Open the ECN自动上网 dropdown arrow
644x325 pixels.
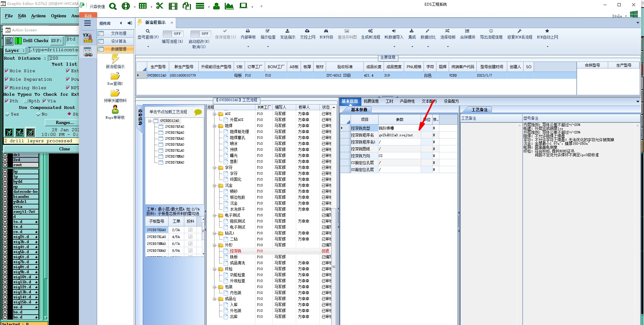[x=547, y=47]
